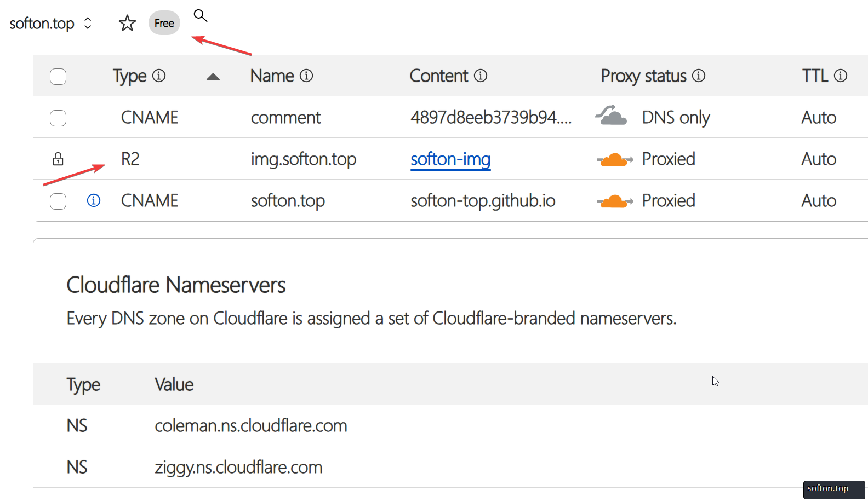
Task: Sort records with the Type arrow
Action: pyautogui.click(x=213, y=77)
